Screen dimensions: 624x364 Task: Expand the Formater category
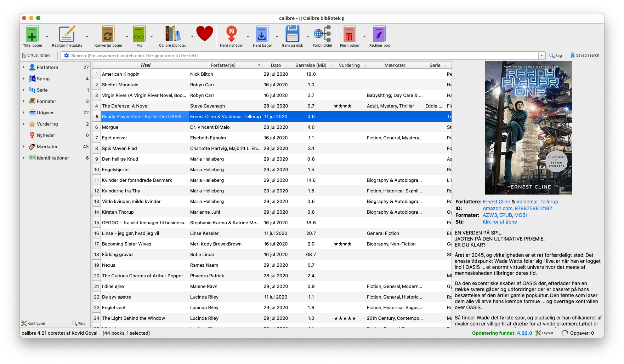pyautogui.click(x=24, y=101)
